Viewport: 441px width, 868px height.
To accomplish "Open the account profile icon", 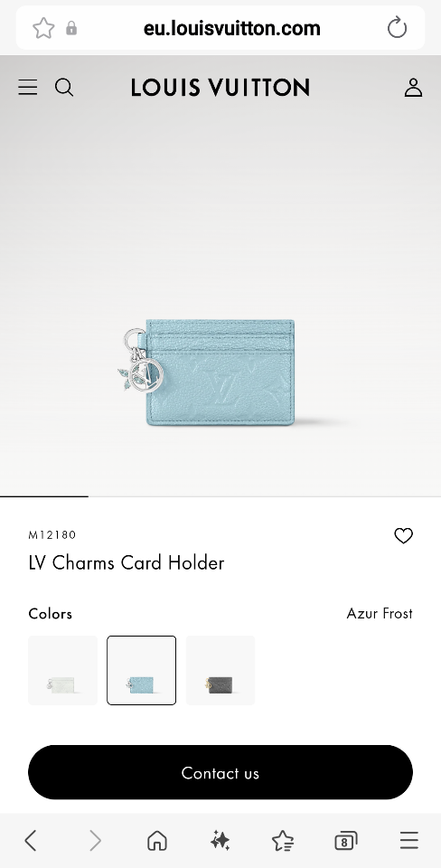I will tap(413, 88).
